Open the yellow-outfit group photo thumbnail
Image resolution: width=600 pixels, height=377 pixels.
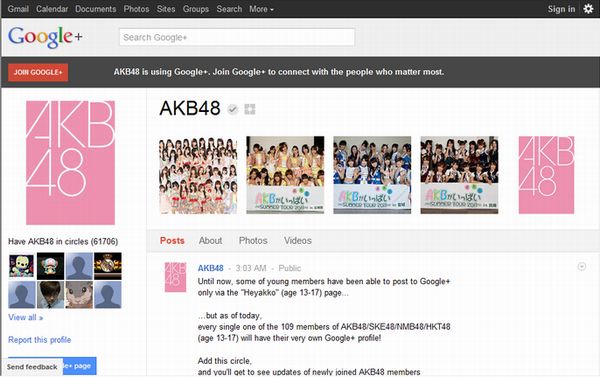pyautogui.click(x=285, y=175)
